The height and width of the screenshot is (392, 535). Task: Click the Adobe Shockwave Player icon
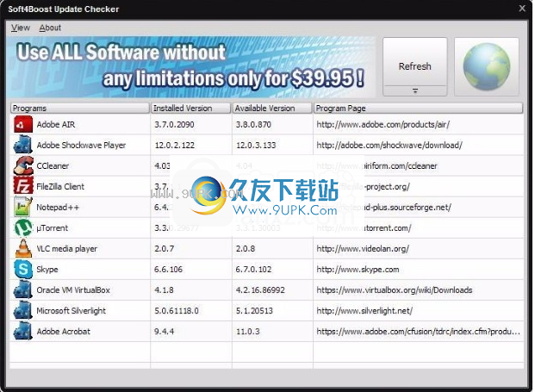[23, 145]
